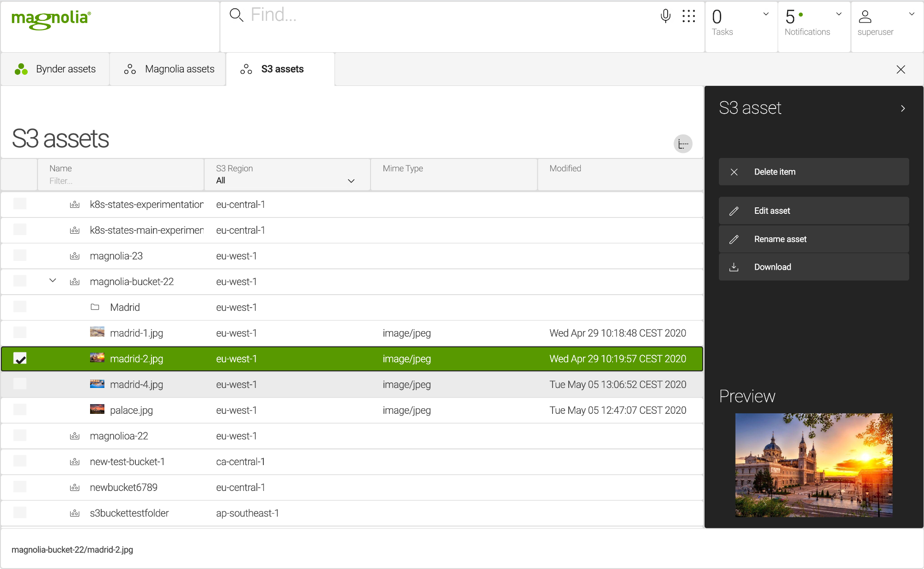The height and width of the screenshot is (569, 924).
Task: Open the apps grid launcher icon
Action: click(x=688, y=16)
